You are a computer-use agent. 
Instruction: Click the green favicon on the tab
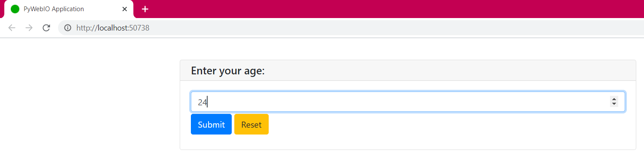[15, 9]
